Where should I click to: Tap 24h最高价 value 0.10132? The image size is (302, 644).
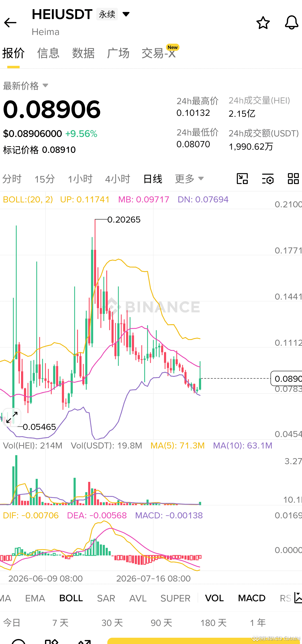(x=193, y=113)
